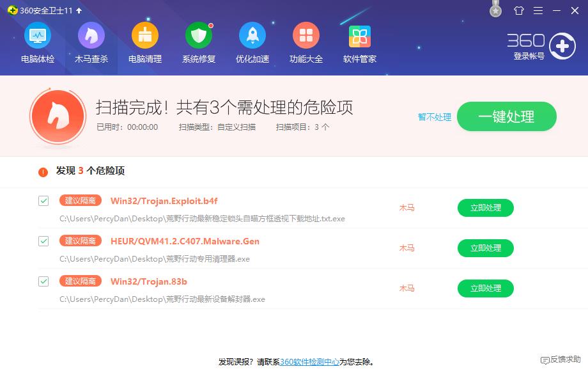The height and width of the screenshot is (371, 588).
Task: Open the 软件管家 software manager icon
Action: pos(360,36)
